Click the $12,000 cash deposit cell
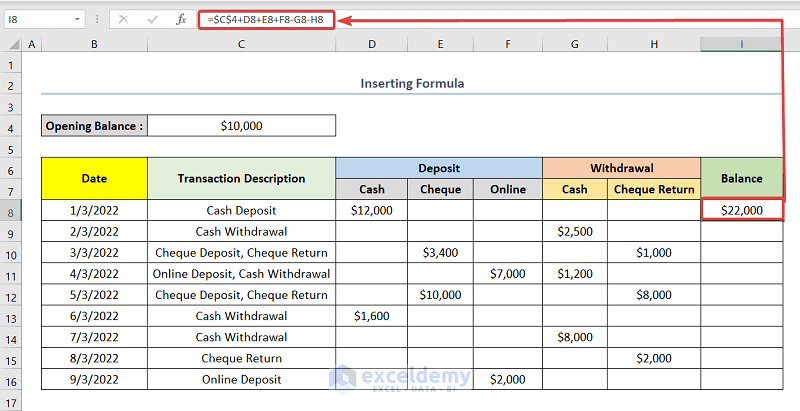 371,210
